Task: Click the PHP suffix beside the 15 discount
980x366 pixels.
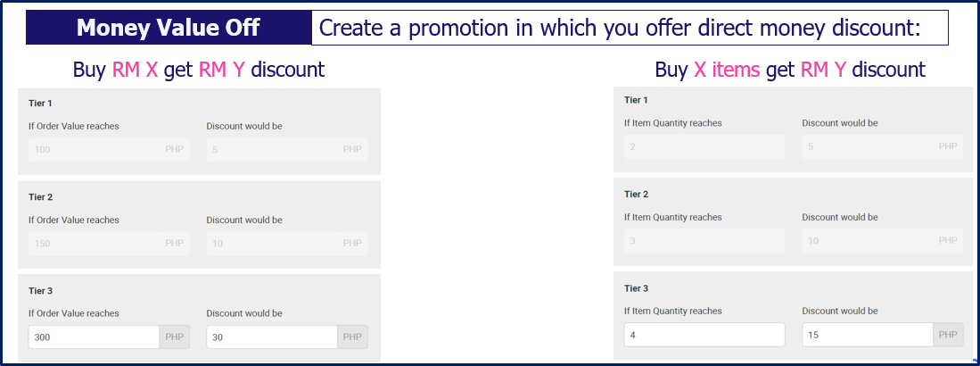Action: [x=947, y=335]
